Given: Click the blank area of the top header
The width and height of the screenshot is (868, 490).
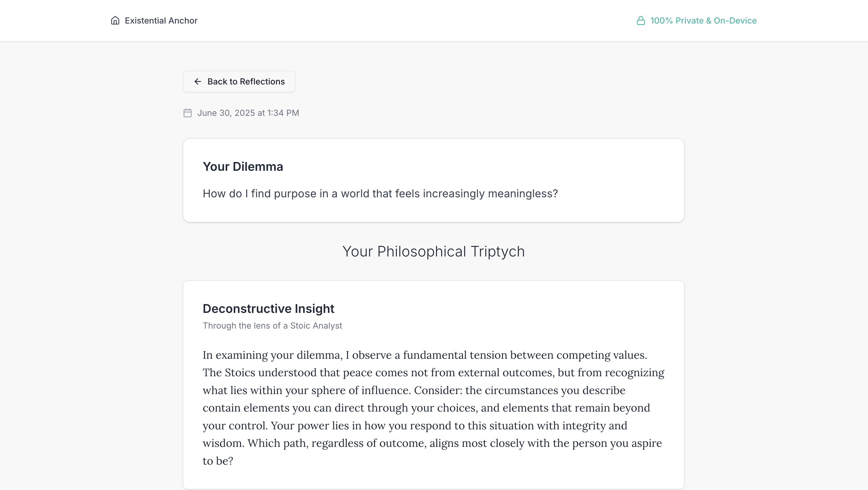Looking at the screenshot, I should tap(404, 21).
